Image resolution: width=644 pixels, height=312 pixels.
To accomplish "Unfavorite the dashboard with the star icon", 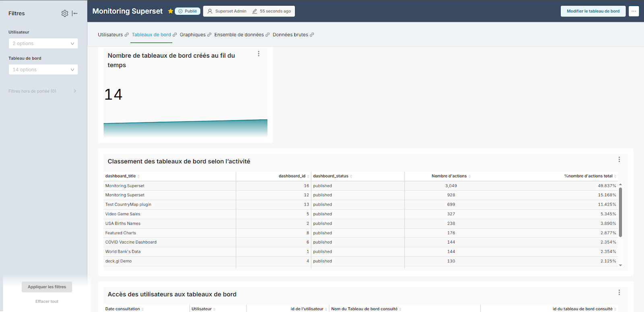I will pyautogui.click(x=171, y=11).
